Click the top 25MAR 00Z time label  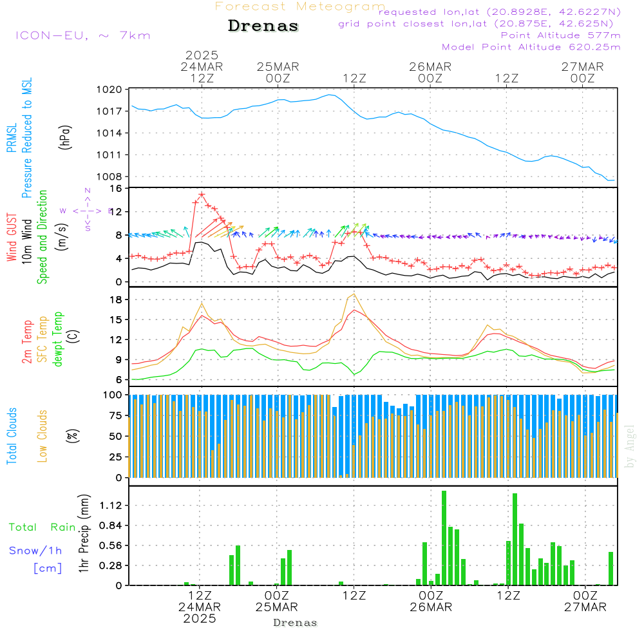(278, 72)
